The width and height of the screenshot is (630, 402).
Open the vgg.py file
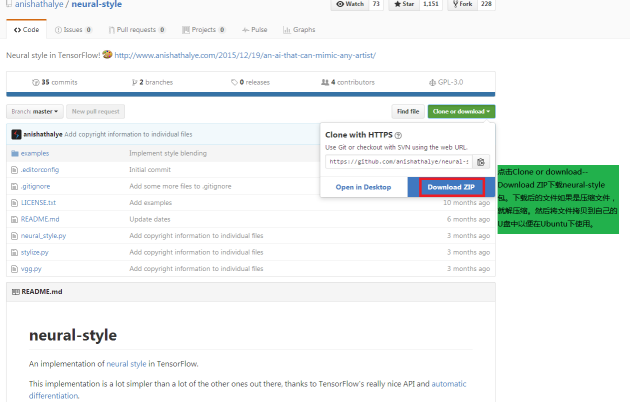(31, 269)
